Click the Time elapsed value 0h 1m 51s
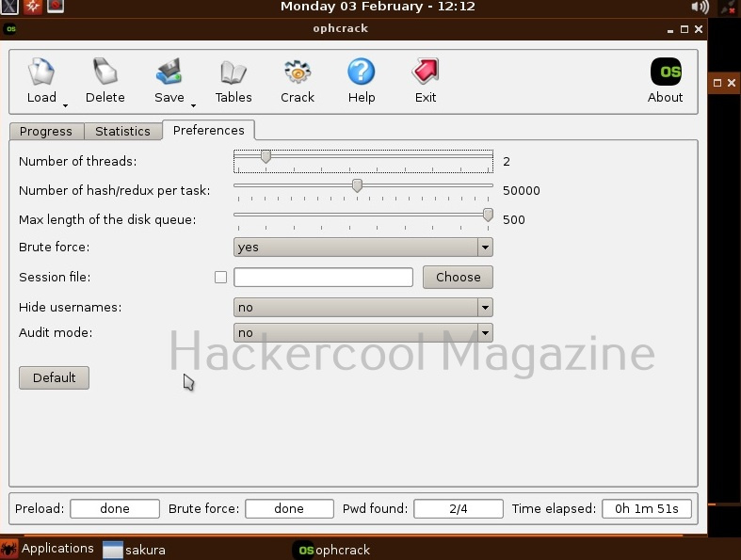 [647, 508]
